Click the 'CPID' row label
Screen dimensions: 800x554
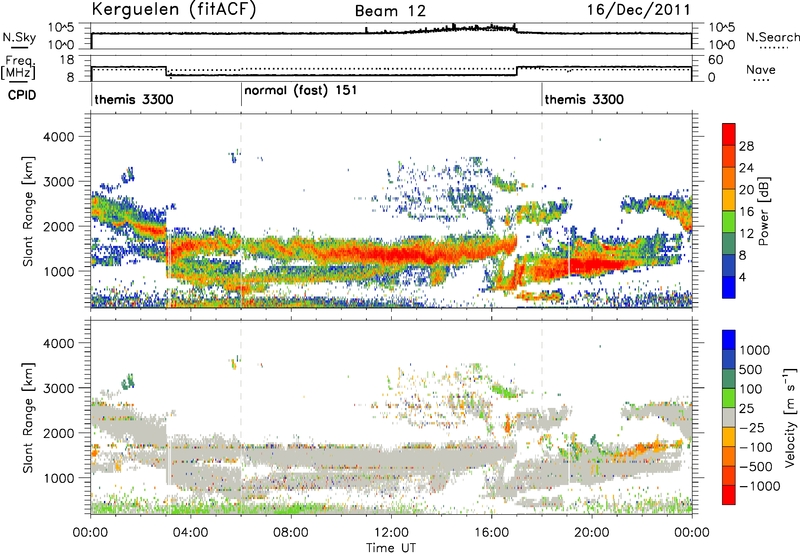[22, 95]
